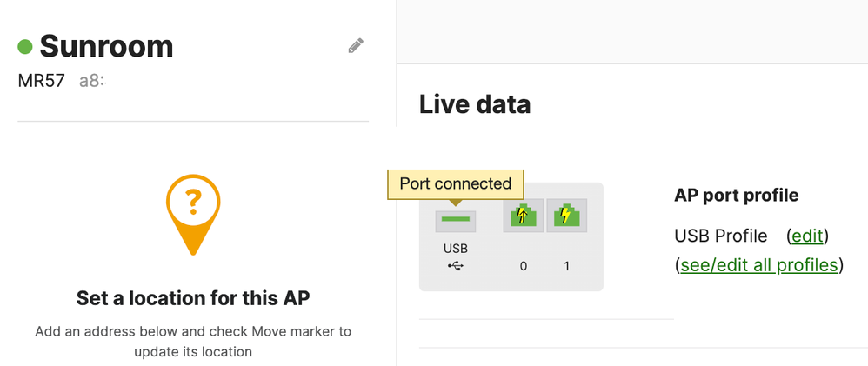Click the USB label under the port
Viewport: 868px width, 366px height.
pos(456,249)
